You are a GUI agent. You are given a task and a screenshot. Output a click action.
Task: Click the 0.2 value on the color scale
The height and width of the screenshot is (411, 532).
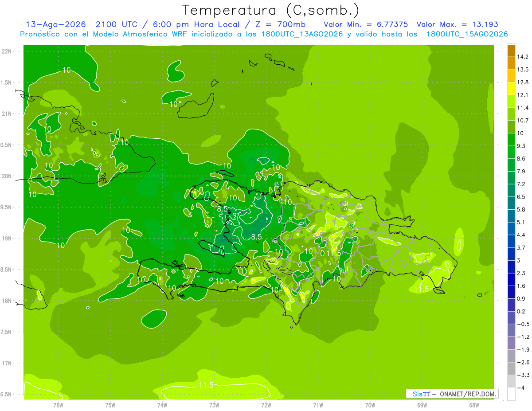pos(521,311)
